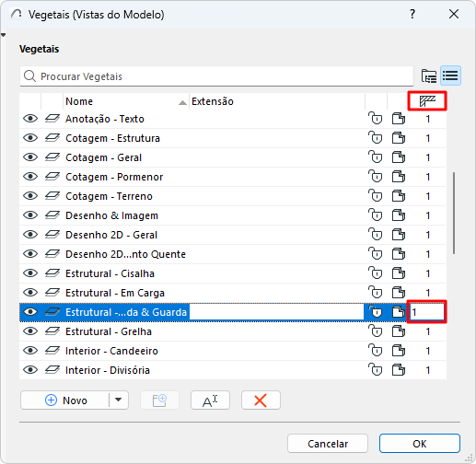
Task: Hide the Interior - Divisória layer
Action: click(x=30, y=370)
